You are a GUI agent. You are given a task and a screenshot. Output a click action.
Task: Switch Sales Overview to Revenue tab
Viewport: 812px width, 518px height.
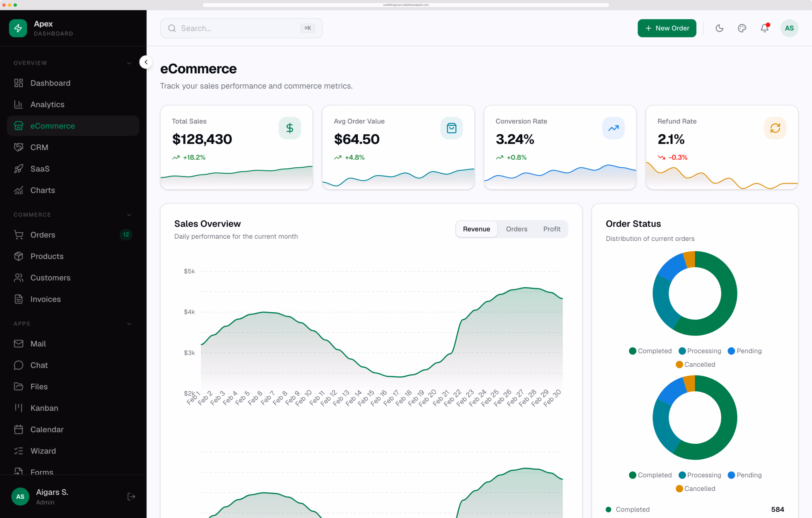click(x=476, y=229)
